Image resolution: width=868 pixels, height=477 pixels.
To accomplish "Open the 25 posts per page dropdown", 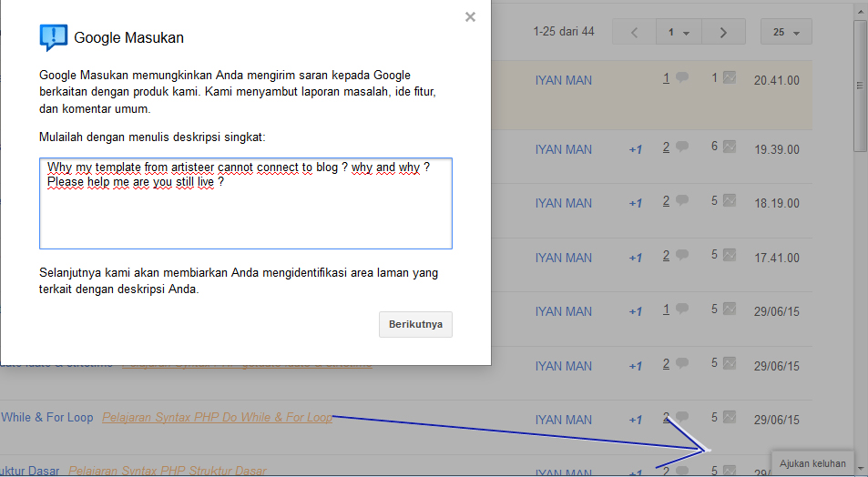I will (x=786, y=32).
